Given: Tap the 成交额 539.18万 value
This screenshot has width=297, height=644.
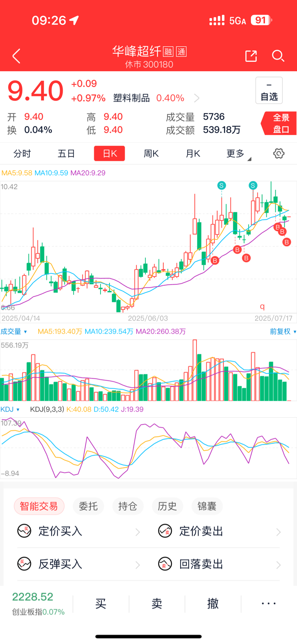Looking at the screenshot, I should point(203,130).
